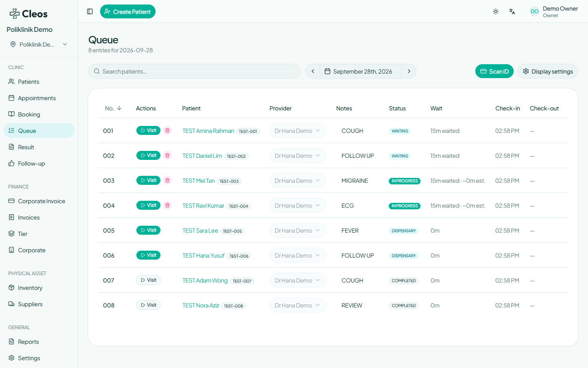Start Visit for entry 003
The image size is (588, 368).
[148, 180]
